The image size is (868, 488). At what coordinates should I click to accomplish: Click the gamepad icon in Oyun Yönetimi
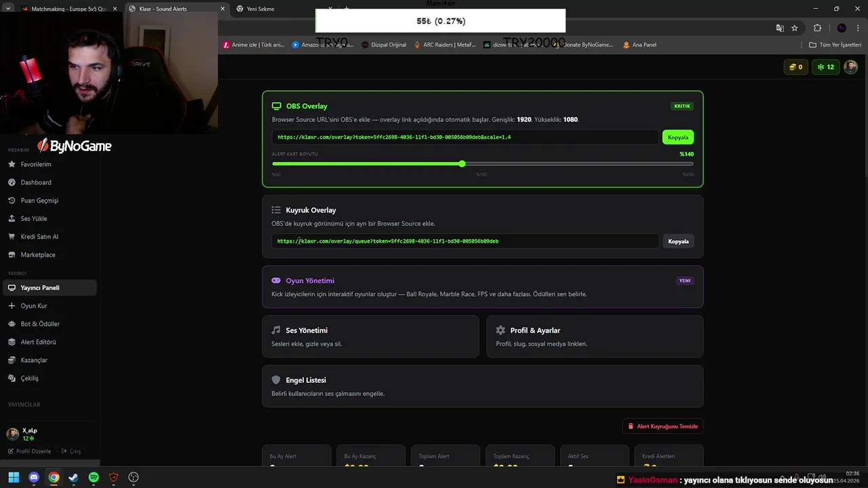pyautogui.click(x=276, y=281)
